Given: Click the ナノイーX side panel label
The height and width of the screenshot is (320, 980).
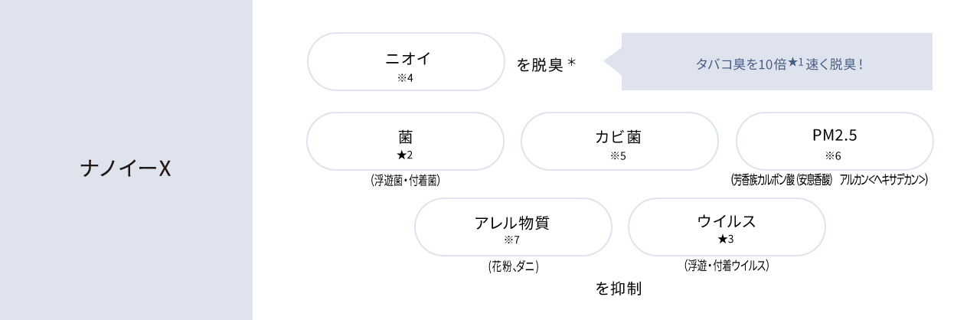Looking at the screenshot, I should [126, 168].
